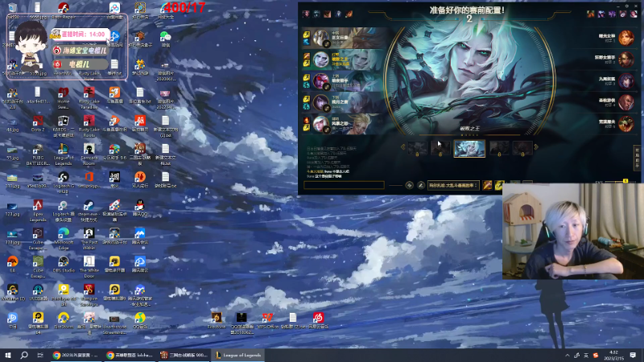
Task: Open the vertical side tab on the client's right edge
Action: click(x=638, y=158)
